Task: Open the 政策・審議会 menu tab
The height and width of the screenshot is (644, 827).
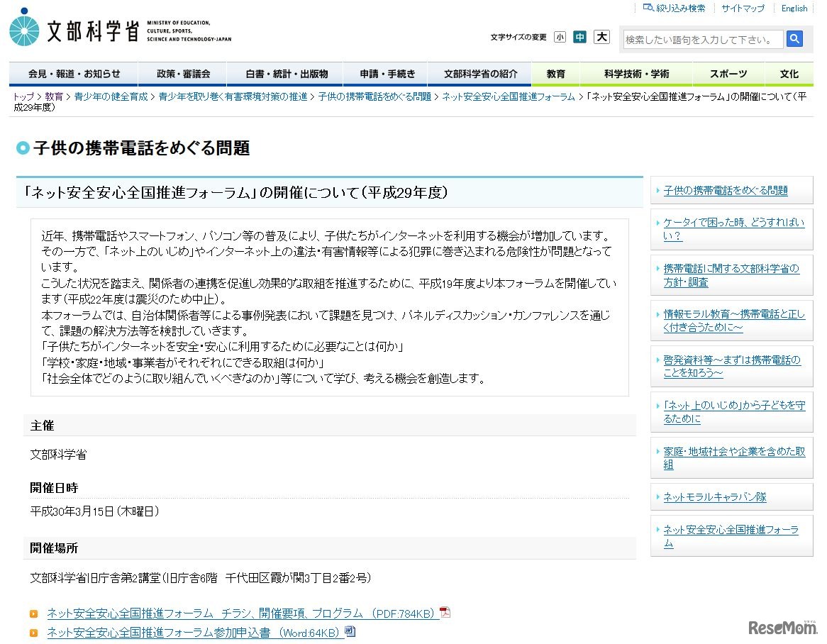Action: (x=183, y=74)
